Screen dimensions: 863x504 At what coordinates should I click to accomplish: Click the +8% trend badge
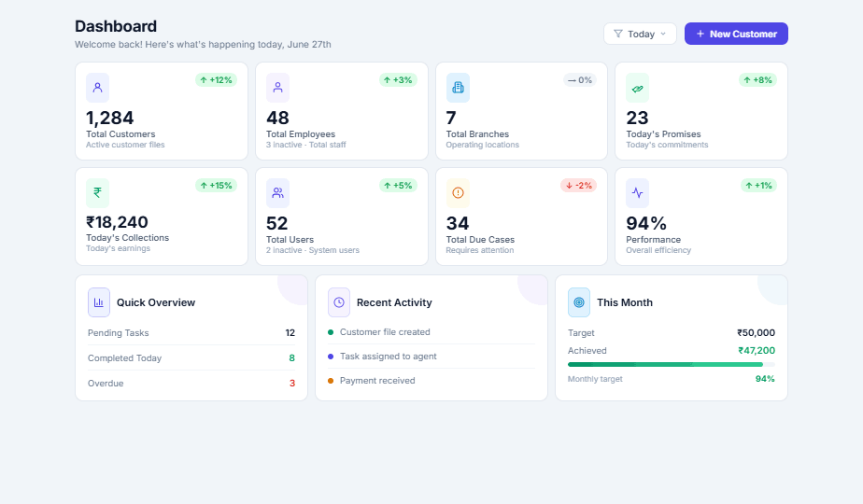pyautogui.click(x=757, y=80)
